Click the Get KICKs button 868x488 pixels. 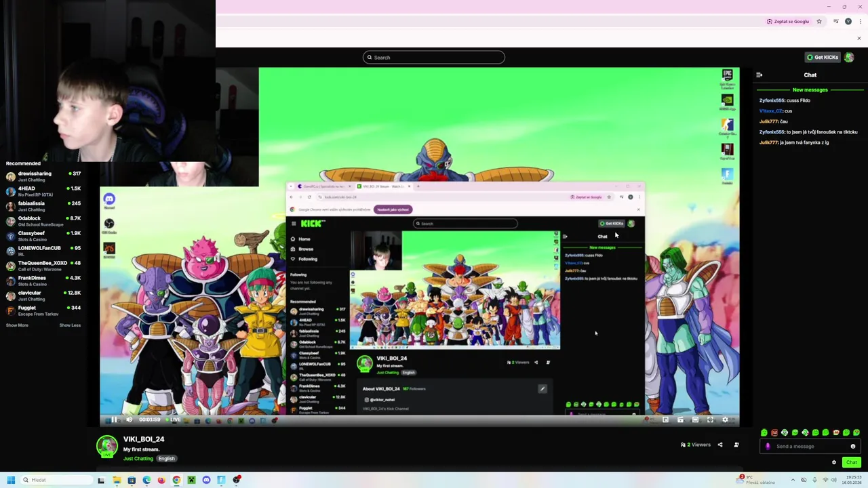822,57
